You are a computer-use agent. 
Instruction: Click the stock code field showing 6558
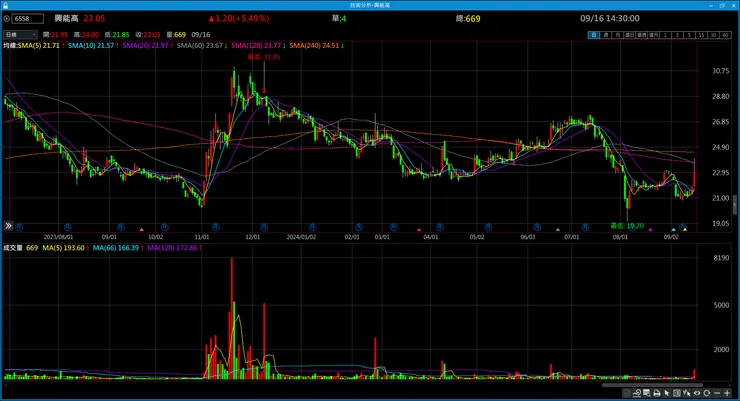pyautogui.click(x=27, y=19)
